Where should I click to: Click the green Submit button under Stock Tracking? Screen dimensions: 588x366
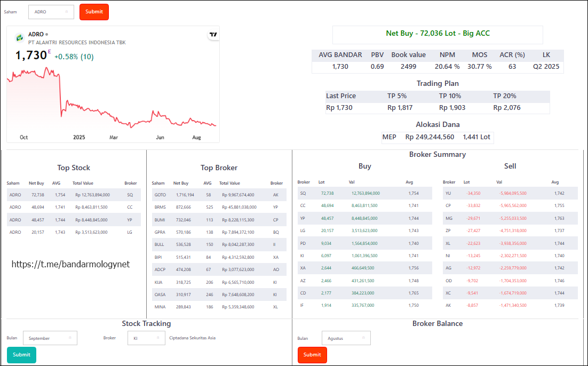point(21,355)
